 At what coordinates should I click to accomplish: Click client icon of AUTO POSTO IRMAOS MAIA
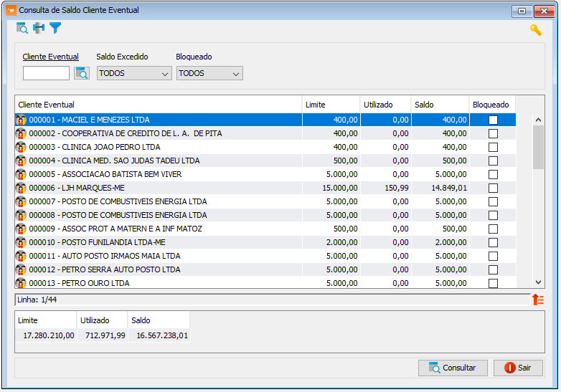[x=21, y=256]
